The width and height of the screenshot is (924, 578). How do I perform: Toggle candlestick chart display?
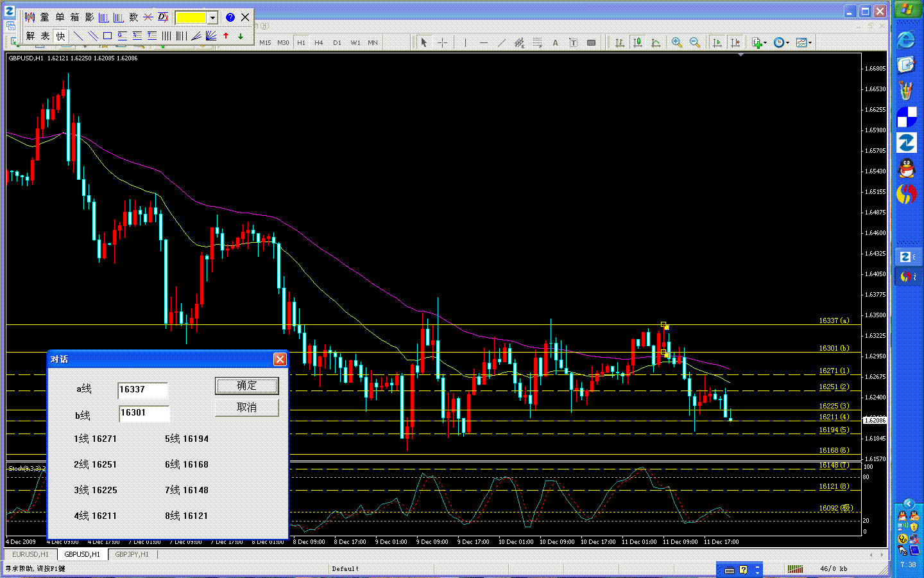637,42
